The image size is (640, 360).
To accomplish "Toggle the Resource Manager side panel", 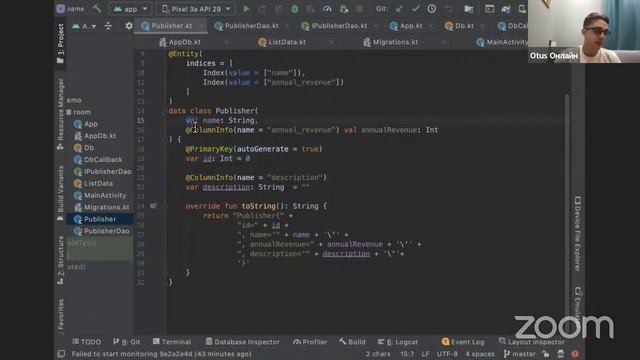I will (60, 114).
